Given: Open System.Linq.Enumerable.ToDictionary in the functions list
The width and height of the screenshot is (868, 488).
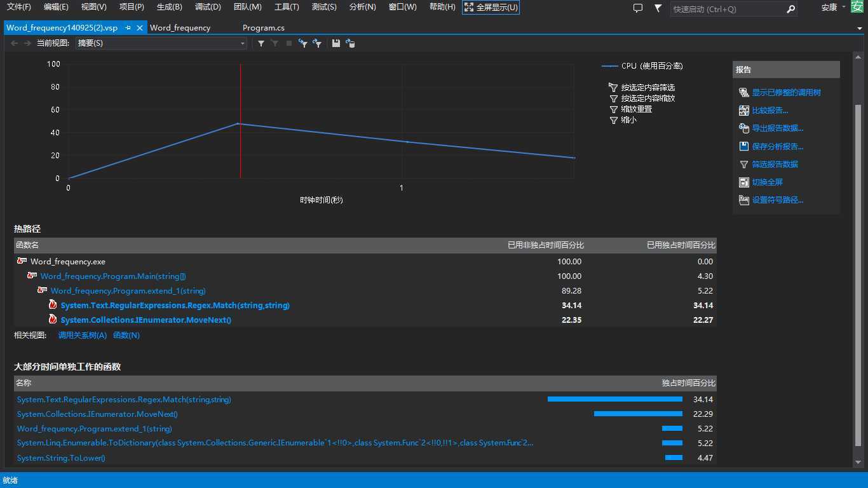Looking at the screenshot, I should coord(275,444).
